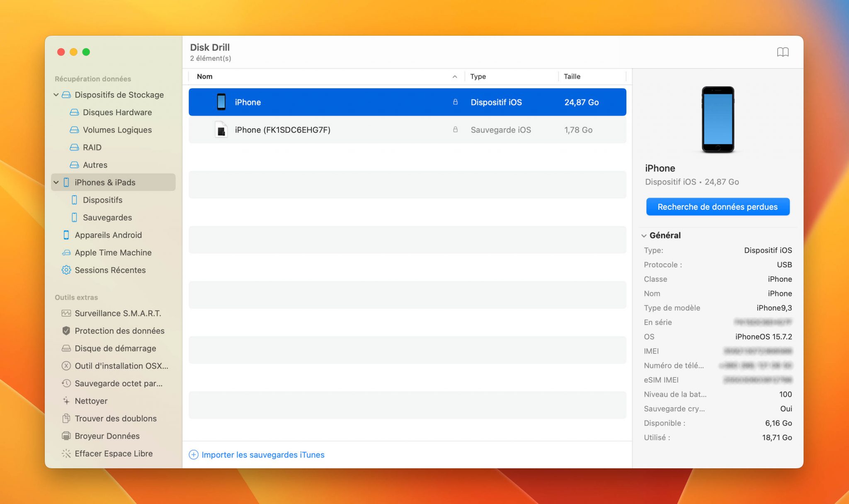Click the battery level value 100

pos(786,395)
